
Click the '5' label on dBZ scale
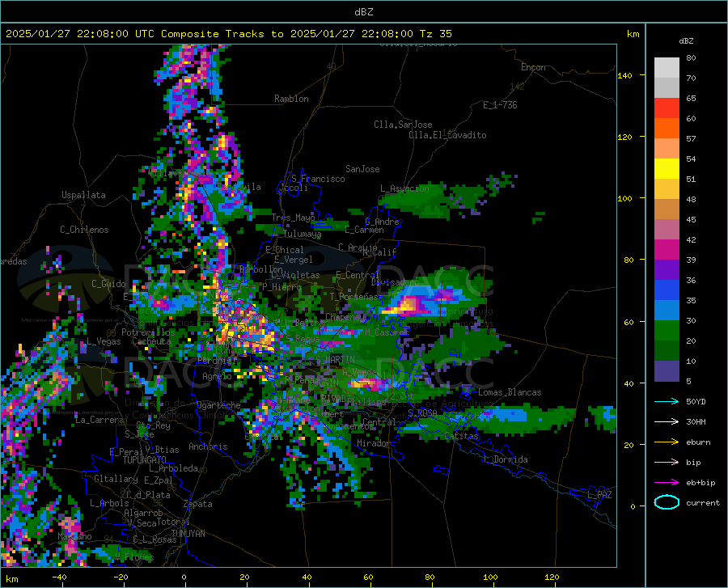point(688,382)
